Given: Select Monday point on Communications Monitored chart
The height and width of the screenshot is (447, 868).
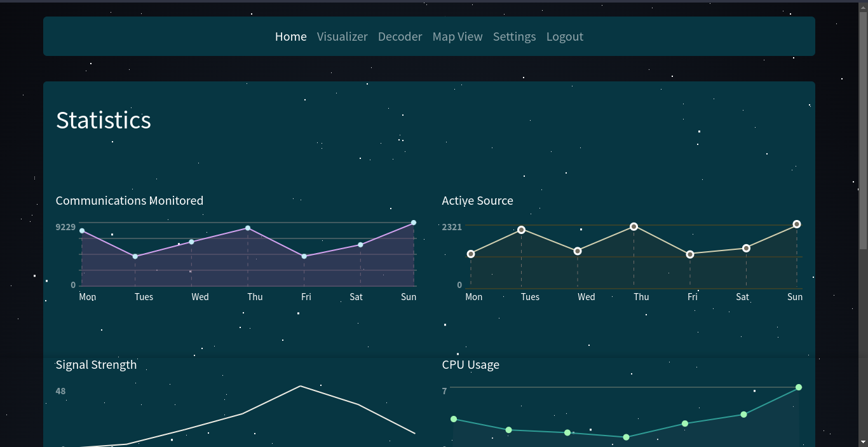Looking at the screenshot, I should click(82, 231).
